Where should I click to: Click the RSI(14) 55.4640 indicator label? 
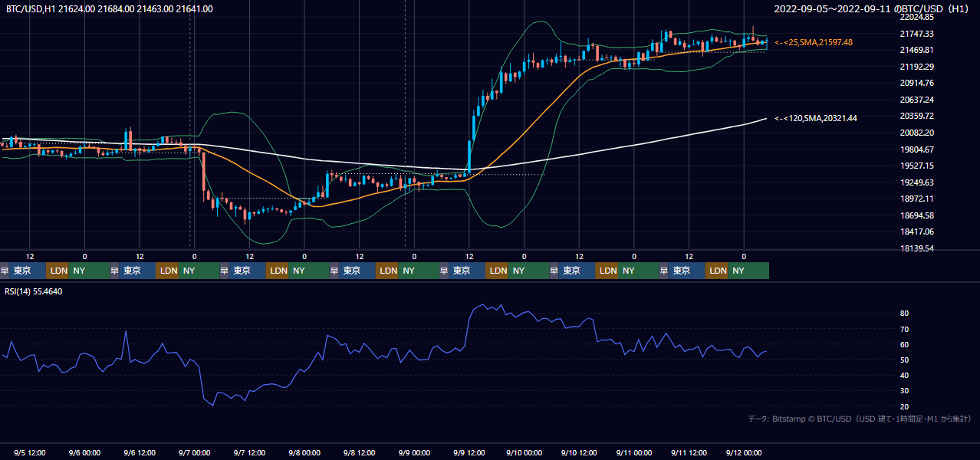(x=34, y=291)
